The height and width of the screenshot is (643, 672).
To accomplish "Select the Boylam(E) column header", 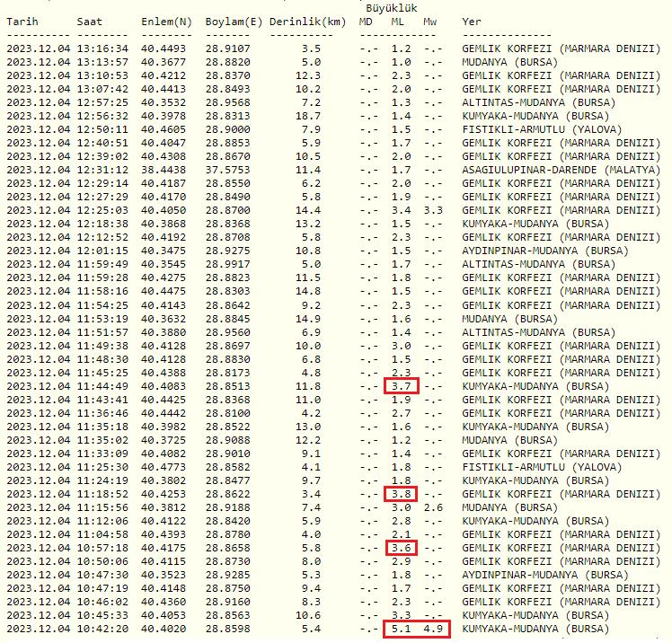I will (232, 21).
